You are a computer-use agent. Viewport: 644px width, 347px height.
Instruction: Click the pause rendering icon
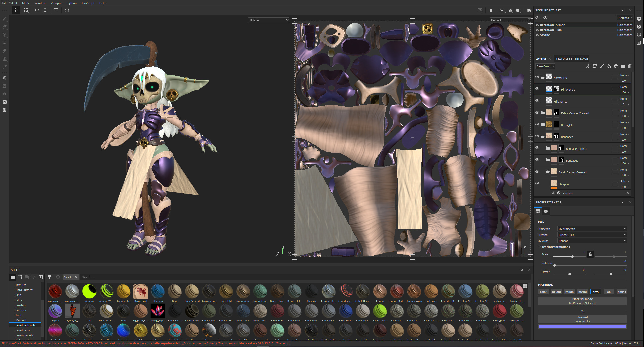coord(491,10)
